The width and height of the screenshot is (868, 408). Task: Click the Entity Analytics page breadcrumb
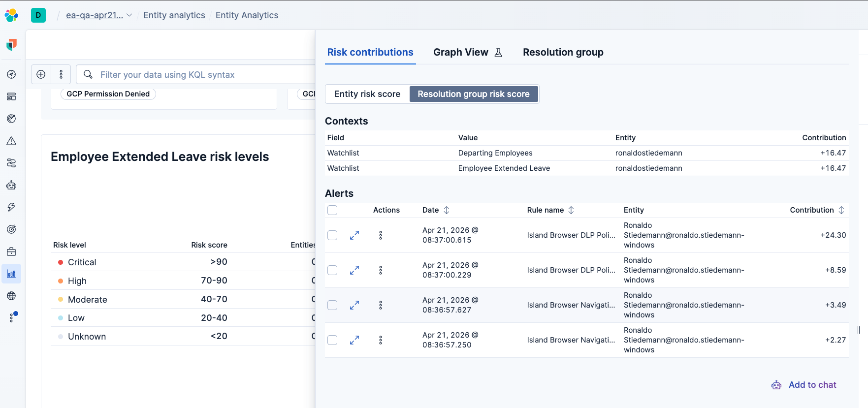tap(247, 15)
